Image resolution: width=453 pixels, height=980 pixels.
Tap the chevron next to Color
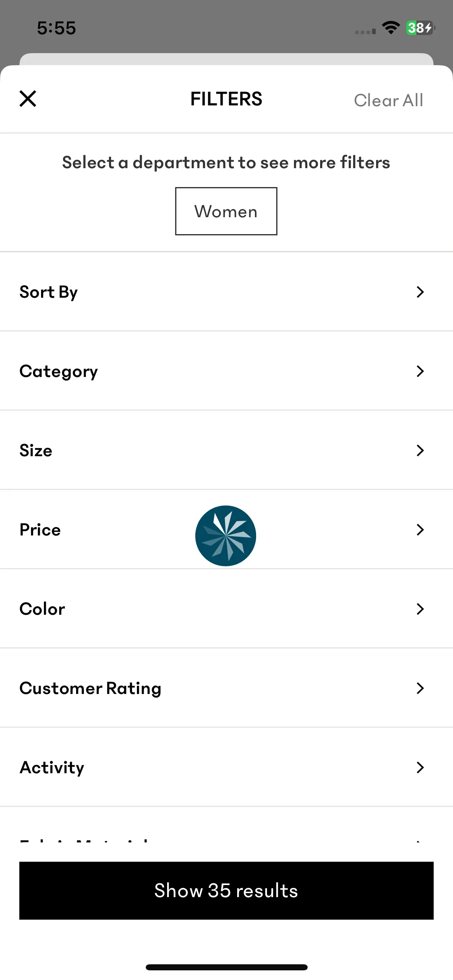pyautogui.click(x=420, y=609)
